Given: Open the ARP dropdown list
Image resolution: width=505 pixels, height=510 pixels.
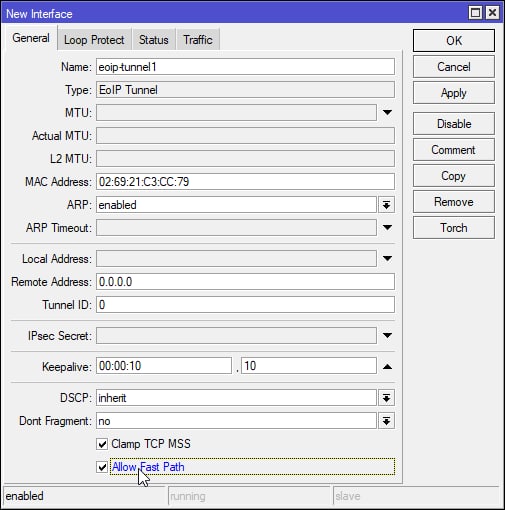Looking at the screenshot, I should tap(386, 205).
